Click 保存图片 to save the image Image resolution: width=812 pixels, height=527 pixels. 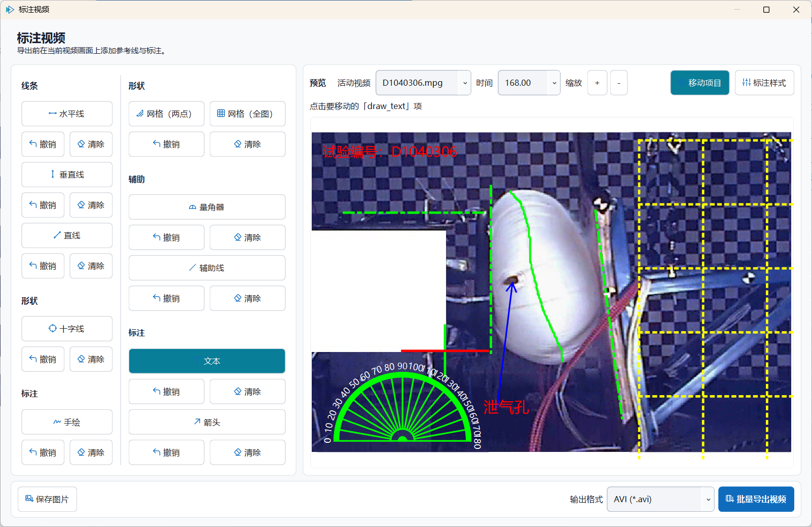47,499
